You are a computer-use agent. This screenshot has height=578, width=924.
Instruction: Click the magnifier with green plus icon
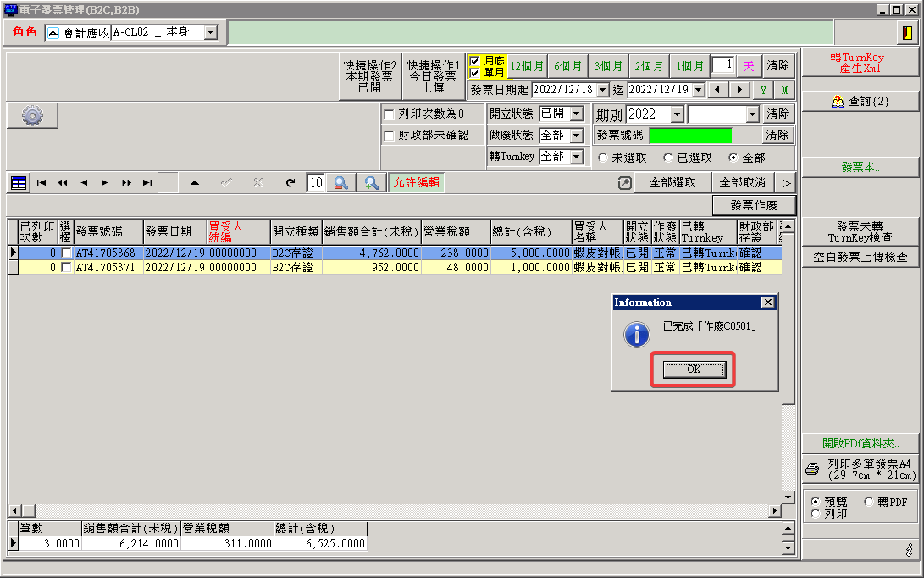click(371, 182)
